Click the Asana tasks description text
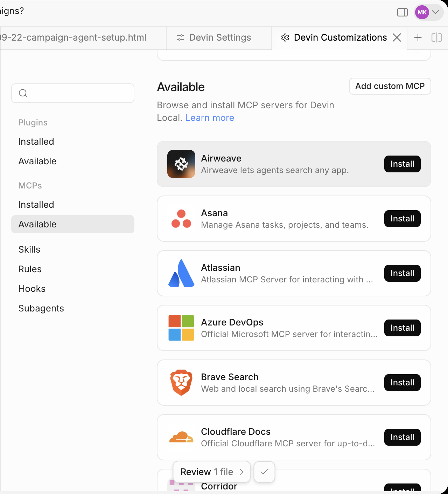The height and width of the screenshot is (494, 448). coord(285,225)
